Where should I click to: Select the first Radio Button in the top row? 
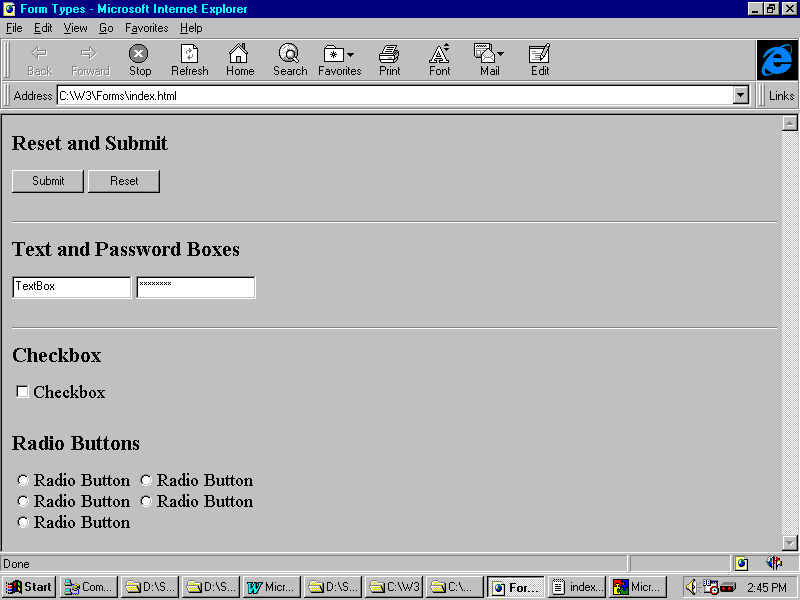[23, 481]
